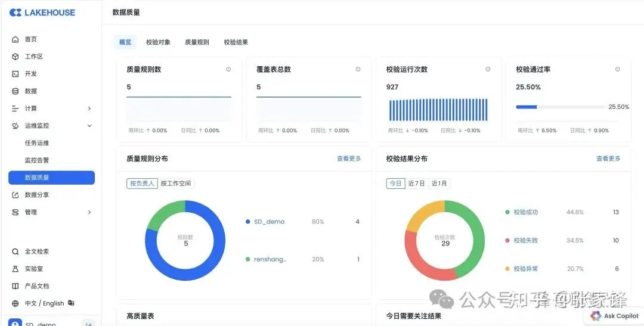Viewport: 644px width, 326px height.
Task: Click 查看更多 in 校验结果分布
Action: 608,159
